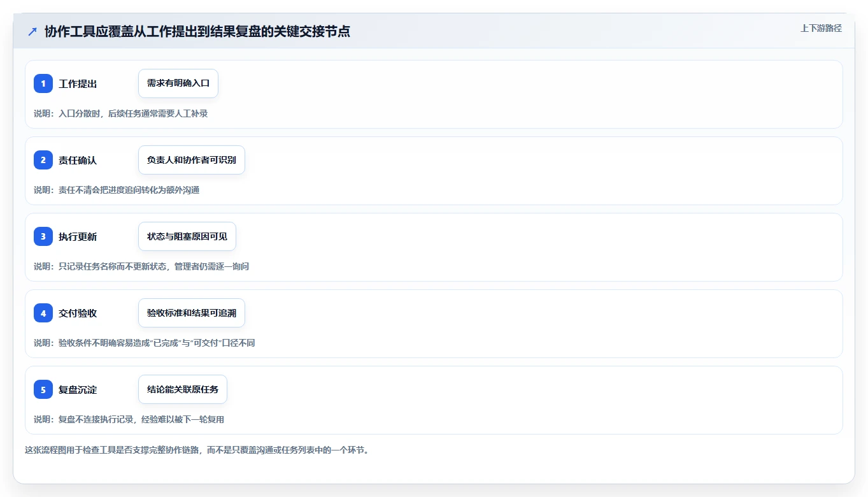Click the 执行更新 step label
The height and width of the screenshot is (497, 868).
click(x=78, y=236)
